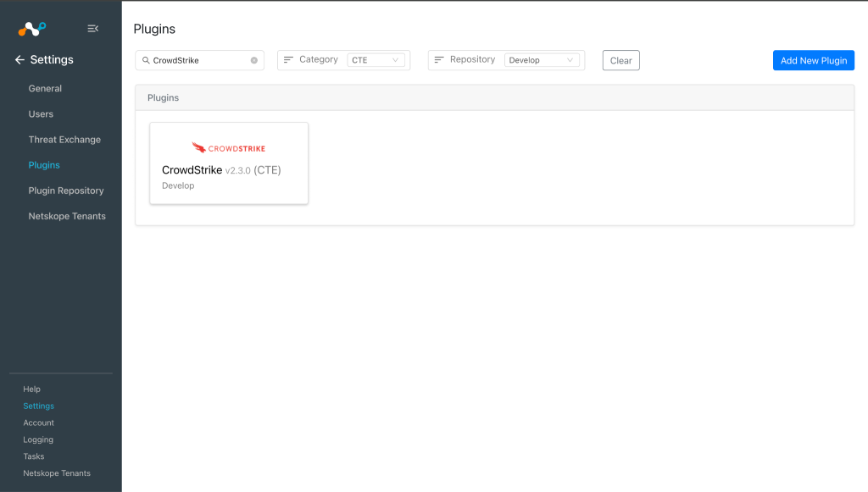Go to Threat Exchange settings
The height and width of the screenshot is (492, 868).
click(x=64, y=139)
